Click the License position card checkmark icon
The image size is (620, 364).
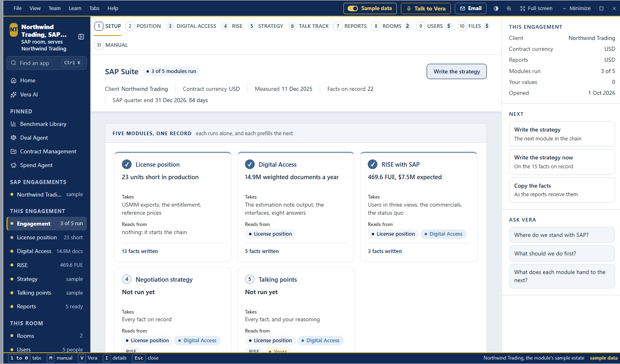point(127,164)
